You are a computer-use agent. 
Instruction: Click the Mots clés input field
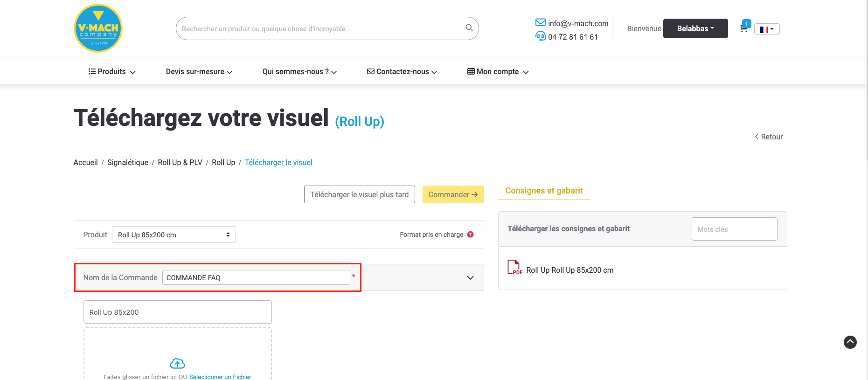coord(734,229)
